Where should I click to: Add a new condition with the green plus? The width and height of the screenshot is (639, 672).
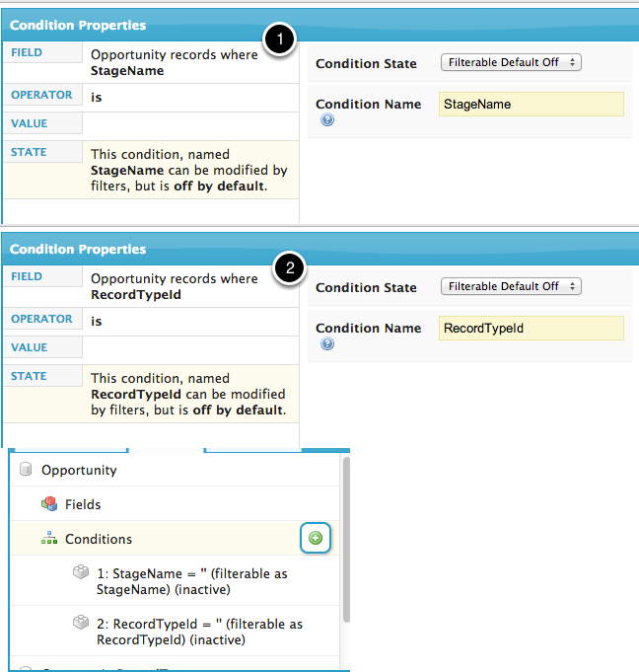click(316, 539)
